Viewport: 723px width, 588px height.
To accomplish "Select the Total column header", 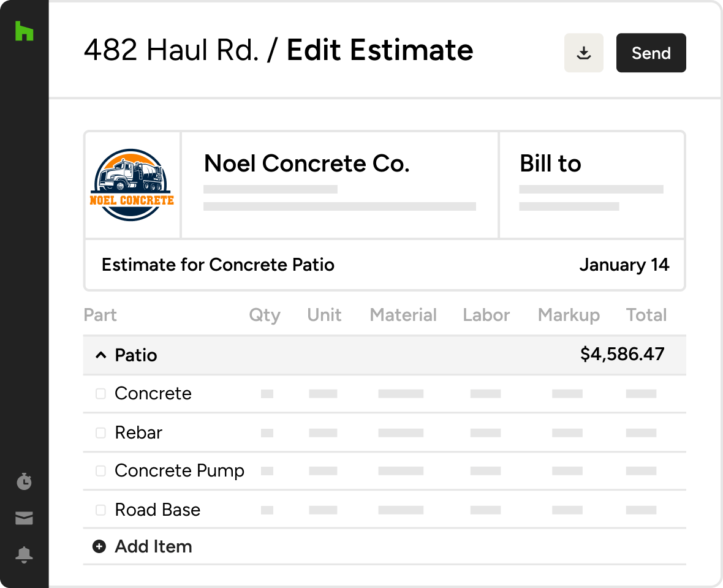I will [x=646, y=315].
